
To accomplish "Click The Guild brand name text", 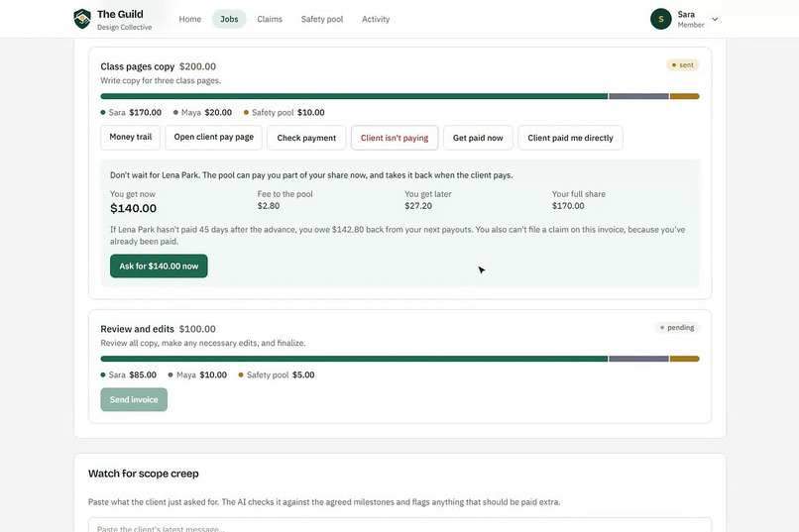I will (120, 14).
